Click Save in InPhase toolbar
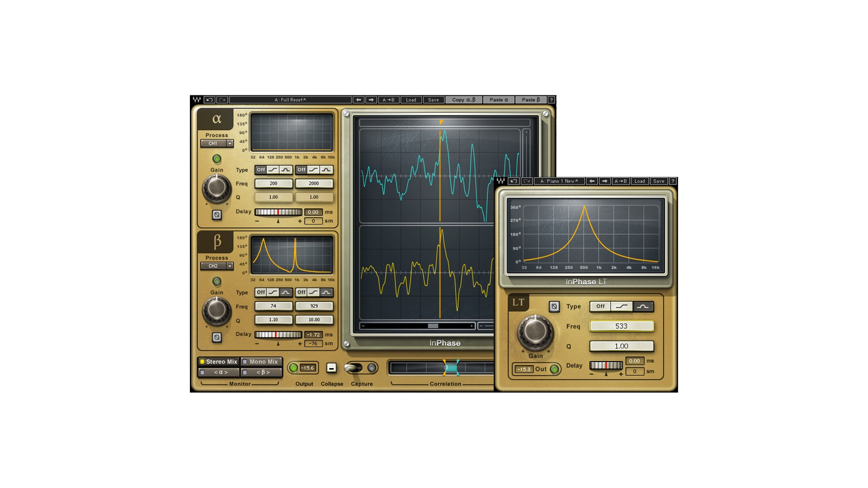 click(433, 100)
